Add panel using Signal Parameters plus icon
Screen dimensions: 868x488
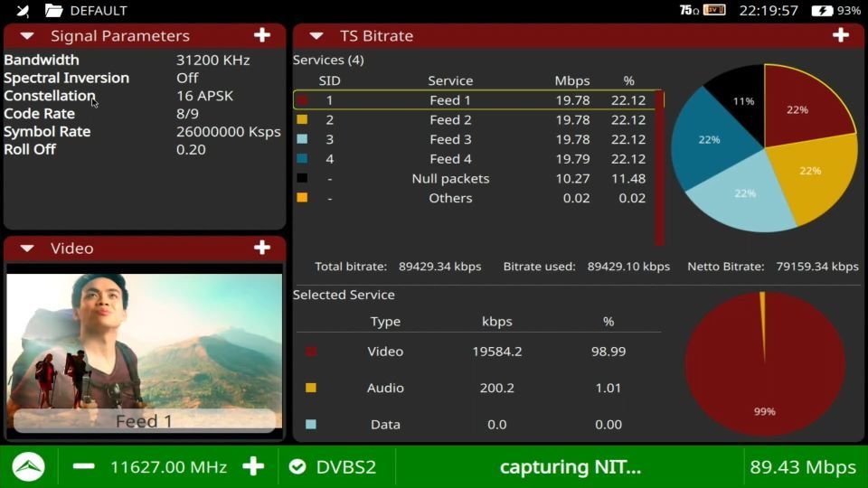point(262,35)
